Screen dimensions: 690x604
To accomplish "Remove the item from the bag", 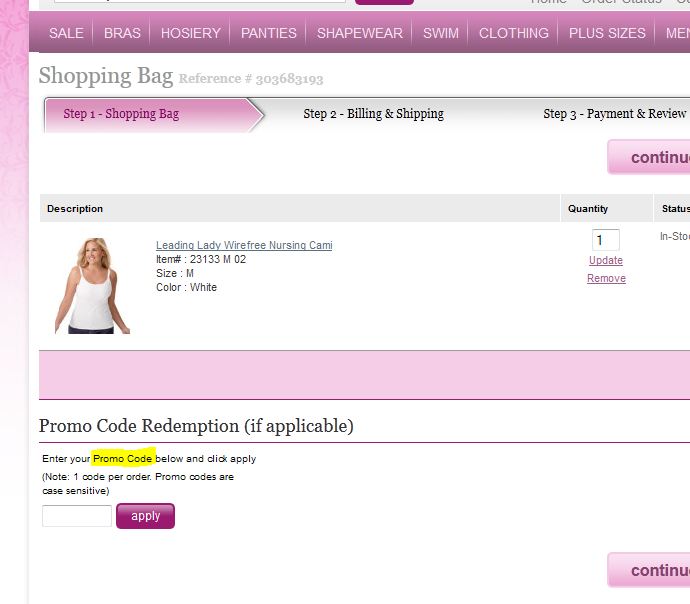I will 606,278.
